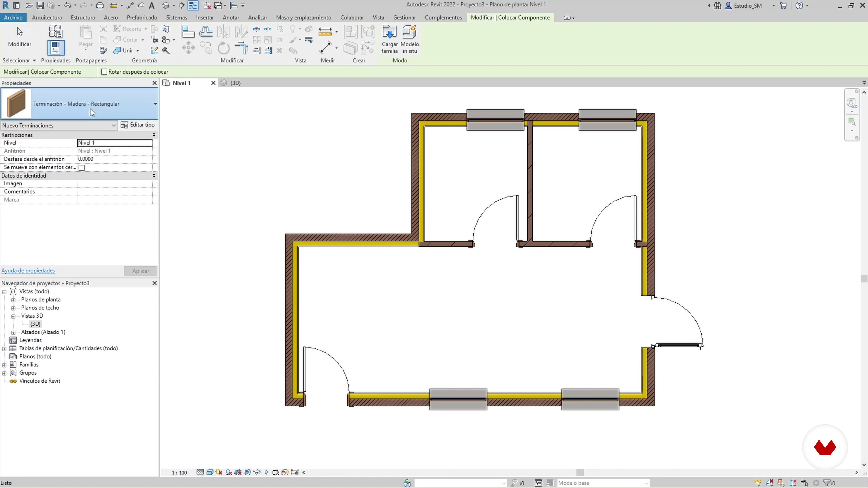Toggle select pinned elements icon in status bar

(781, 483)
